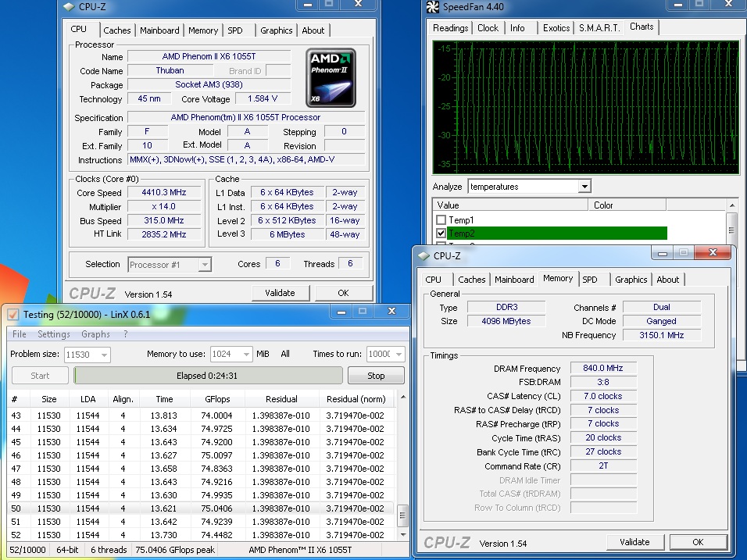Select LinX result row 52 with 74.4482 GFlops
Viewport: 747px width, 560px height.
201,535
